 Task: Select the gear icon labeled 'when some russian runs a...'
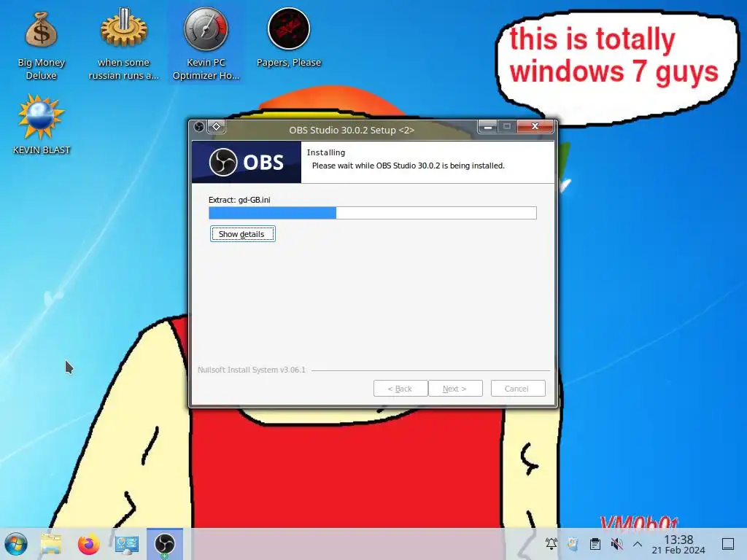click(123, 45)
